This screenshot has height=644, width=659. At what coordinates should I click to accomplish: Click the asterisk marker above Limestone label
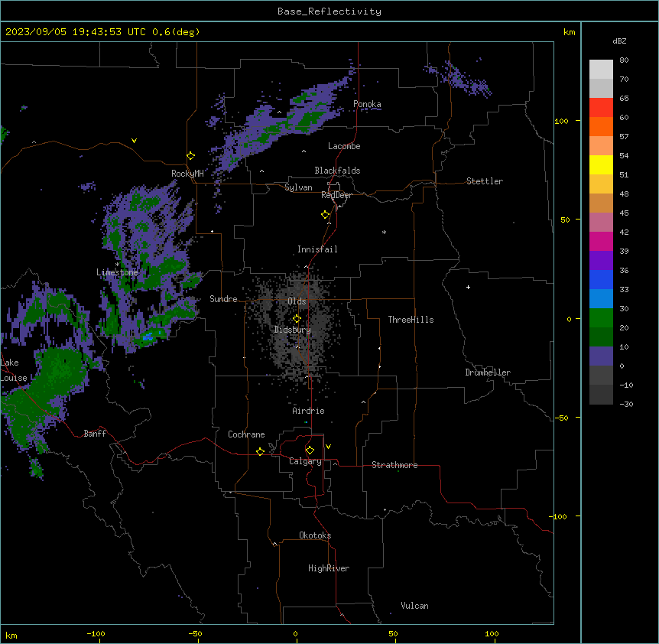[x=117, y=265]
